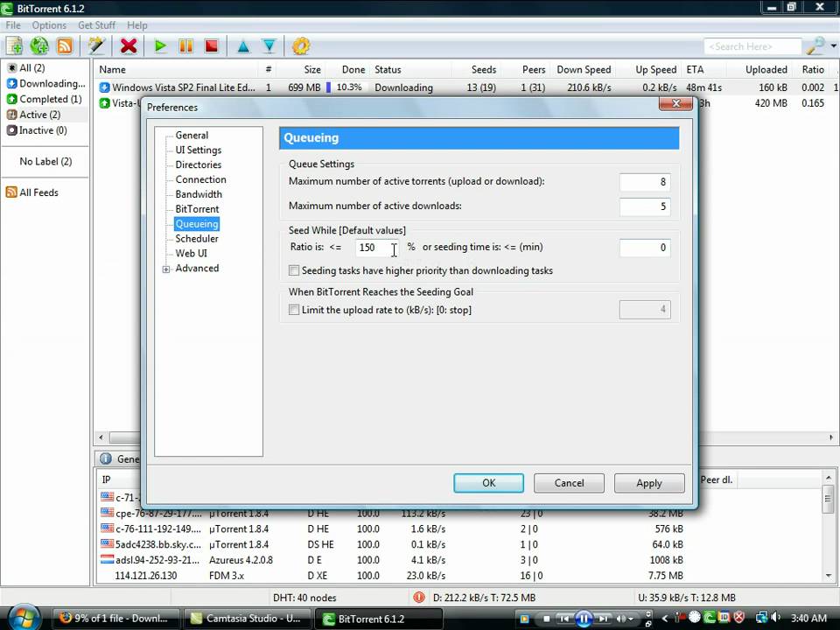The image size is (840, 630).
Task: Open All Feeds in the sidebar
Action: point(32,192)
